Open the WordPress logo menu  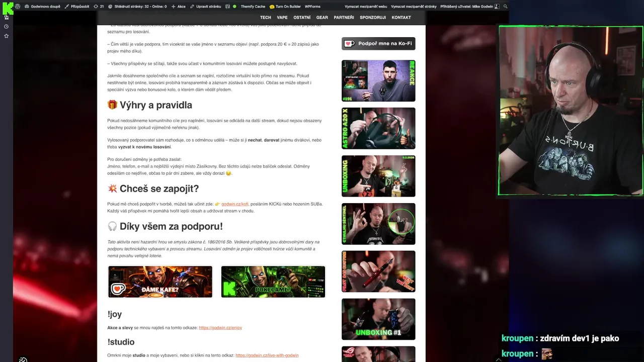tap(18, 7)
